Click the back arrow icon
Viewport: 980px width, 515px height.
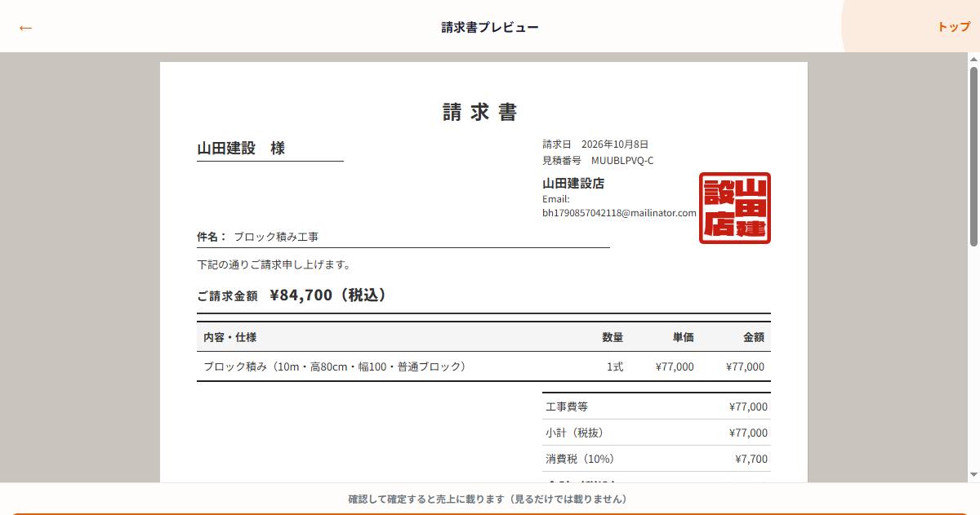tap(25, 28)
